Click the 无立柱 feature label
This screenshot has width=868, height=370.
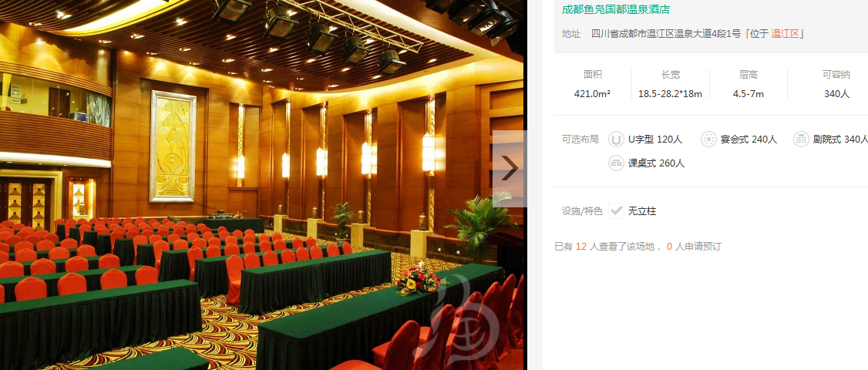coord(642,211)
